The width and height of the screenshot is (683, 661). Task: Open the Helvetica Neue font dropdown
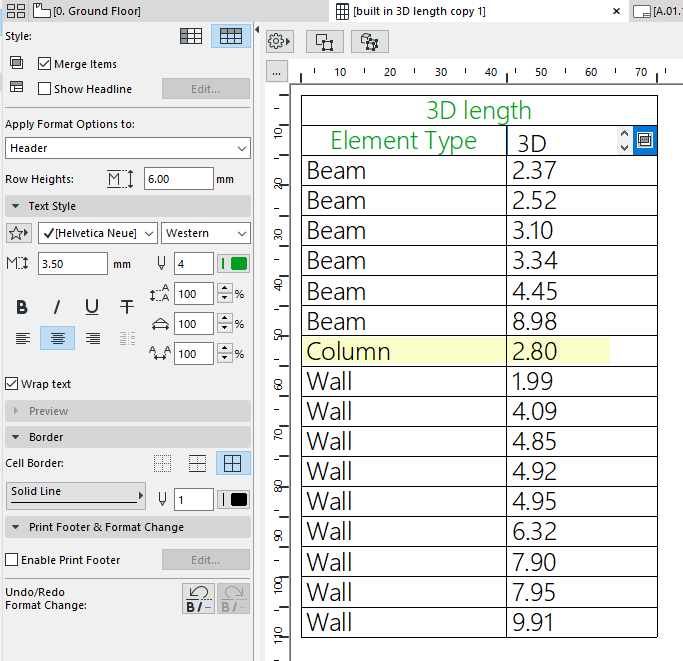98,233
